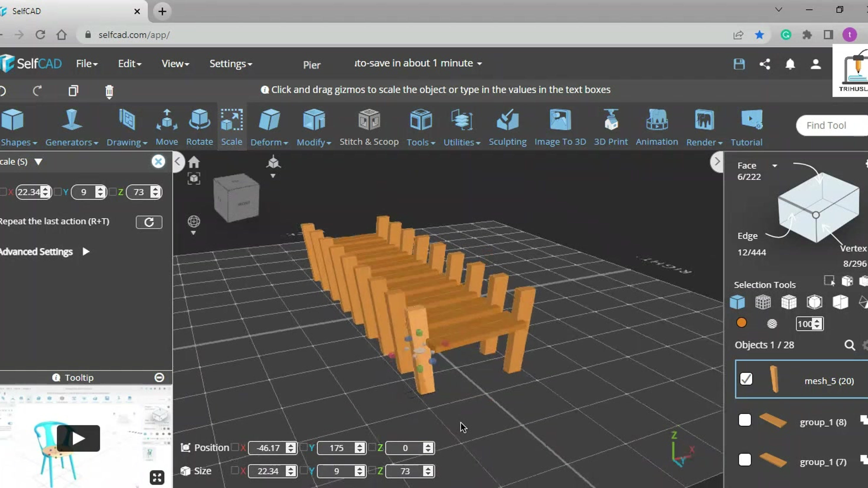Click Repeat the last action button
The height and width of the screenshot is (488, 868).
click(x=149, y=222)
